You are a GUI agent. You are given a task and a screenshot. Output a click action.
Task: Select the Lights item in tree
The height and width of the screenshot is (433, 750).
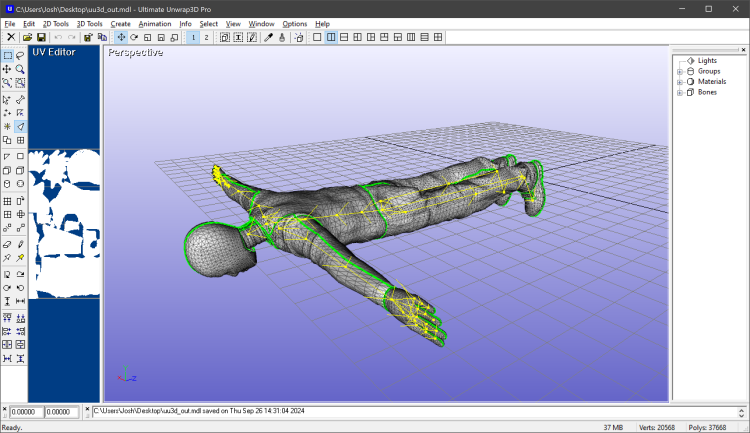(x=707, y=61)
